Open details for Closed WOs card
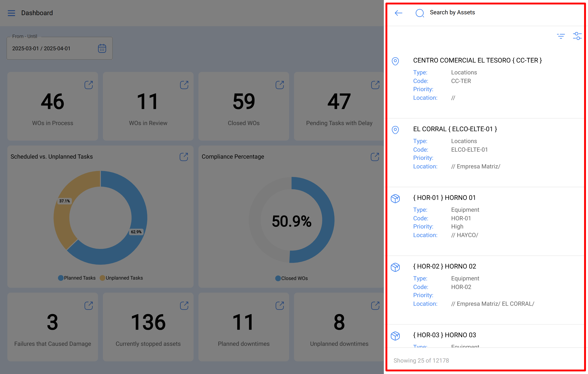Screen dimensions: 588x374 click(280, 85)
